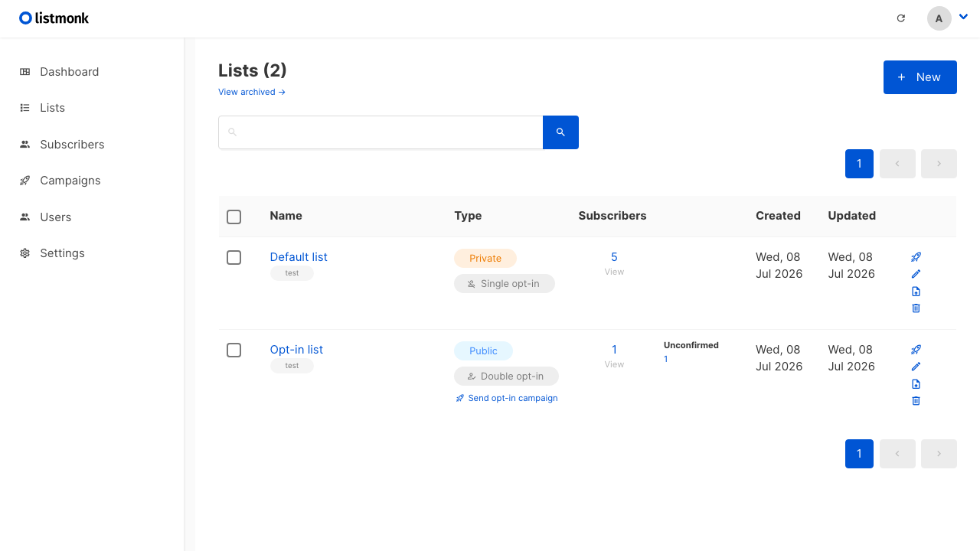This screenshot has height=551, width=980.
Task: Click import file icon for Opt-in list
Action: pos(916,384)
